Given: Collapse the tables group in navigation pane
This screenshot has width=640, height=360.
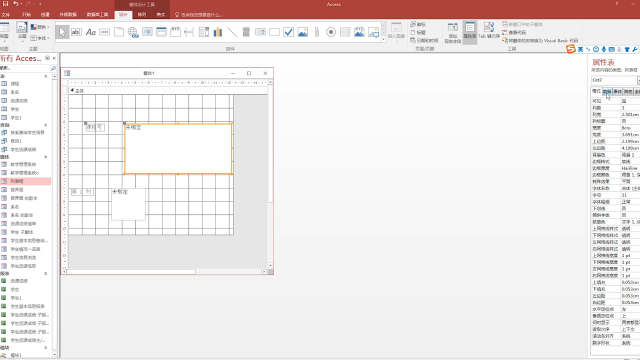Looking at the screenshot, I should pyautogui.click(x=46, y=76).
